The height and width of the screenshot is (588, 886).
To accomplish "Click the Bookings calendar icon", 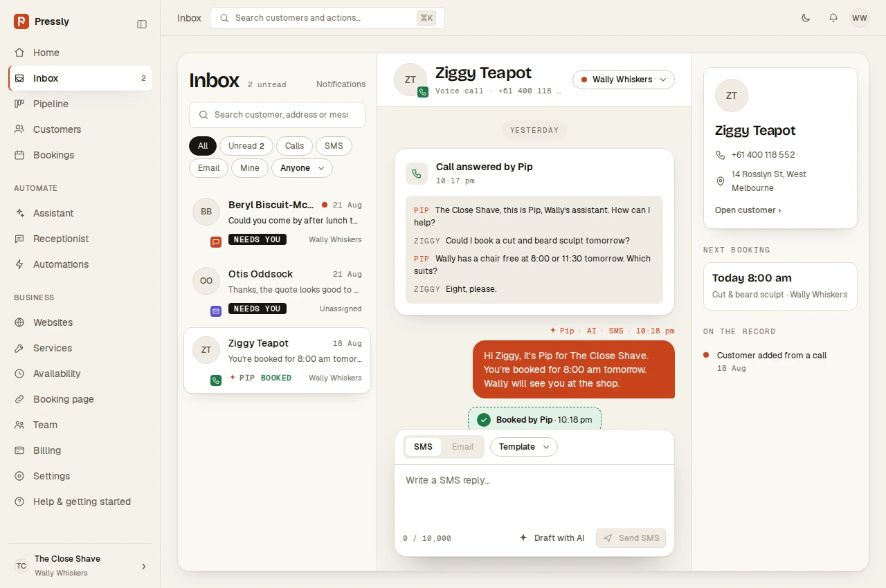I will [x=19, y=155].
